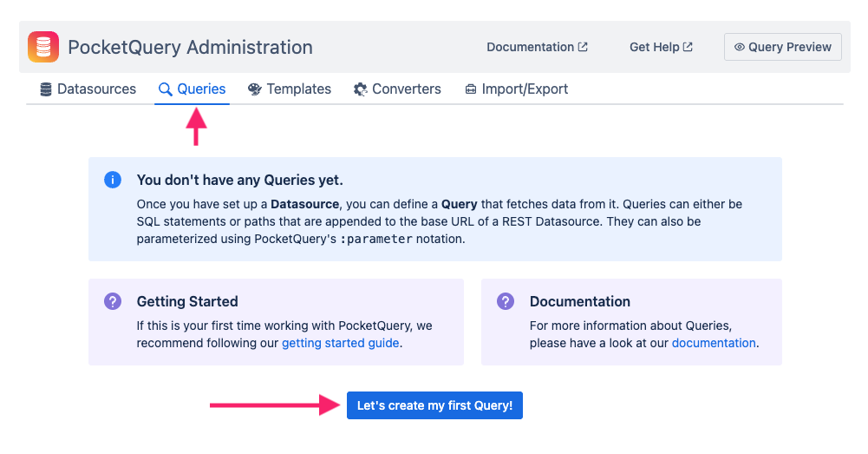Click the gears icon beside Converters
Image resolution: width=868 pixels, height=454 pixels.
361,89
